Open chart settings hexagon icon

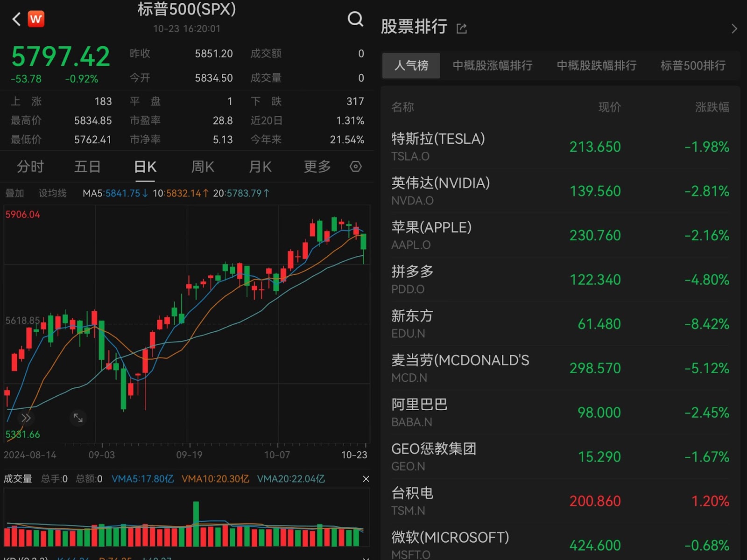click(356, 167)
